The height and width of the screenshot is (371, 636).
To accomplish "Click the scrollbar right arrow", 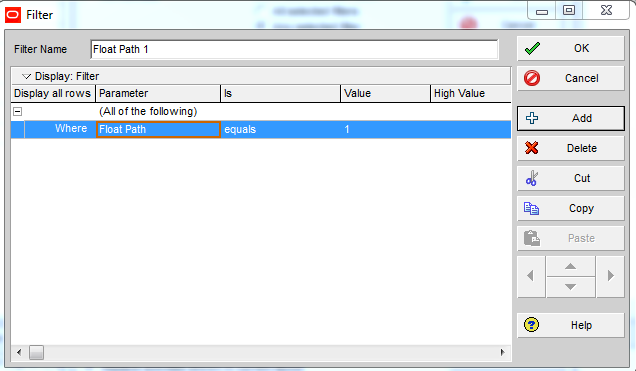I will pyautogui.click(x=503, y=352).
